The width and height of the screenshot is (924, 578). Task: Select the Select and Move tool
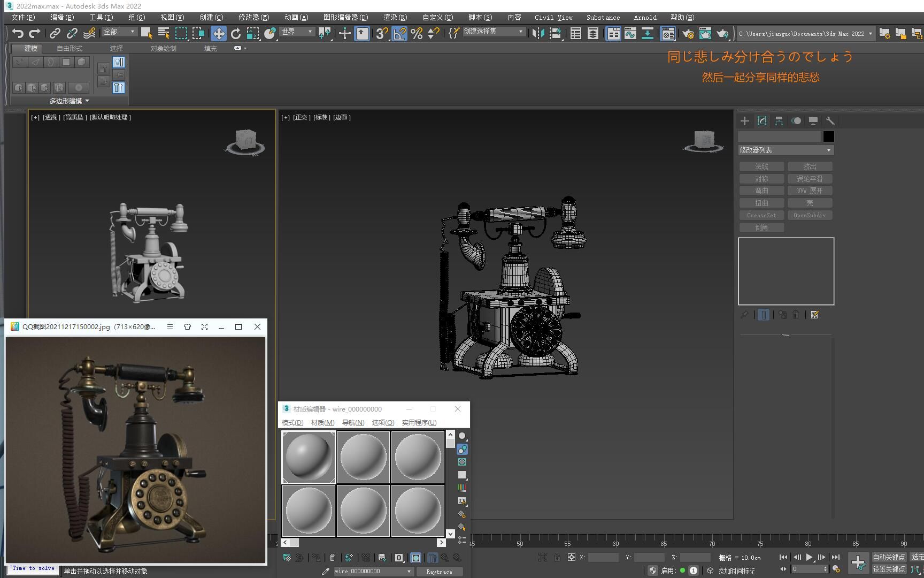(218, 34)
